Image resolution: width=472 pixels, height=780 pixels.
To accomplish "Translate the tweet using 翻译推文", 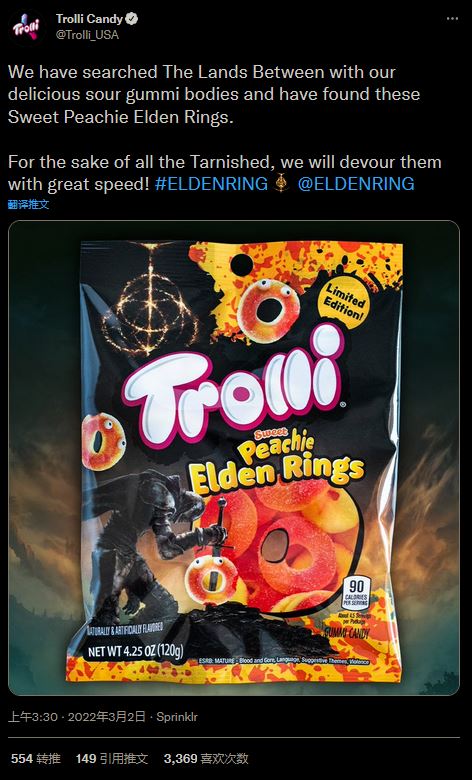I will (28, 204).
